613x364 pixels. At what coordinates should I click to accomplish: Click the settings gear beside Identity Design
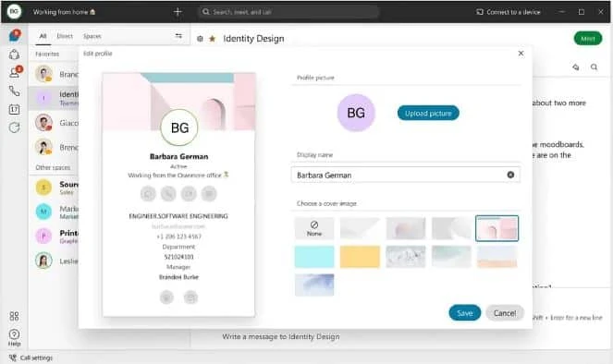click(200, 39)
